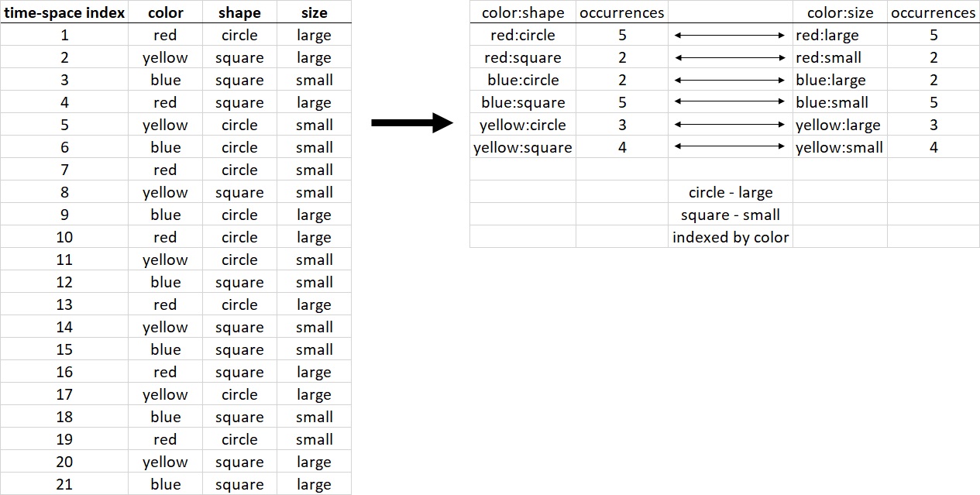Select the "circle - large" cell

click(730, 192)
